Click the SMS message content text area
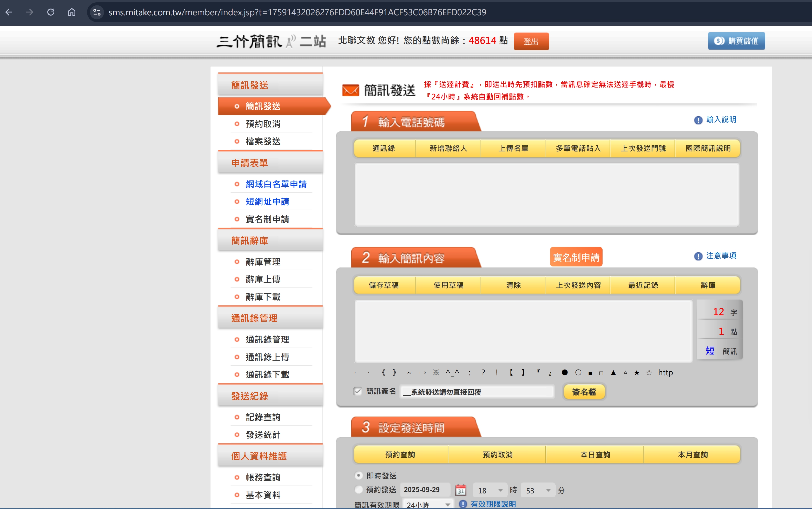This screenshot has height=509, width=812. pyautogui.click(x=524, y=331)
